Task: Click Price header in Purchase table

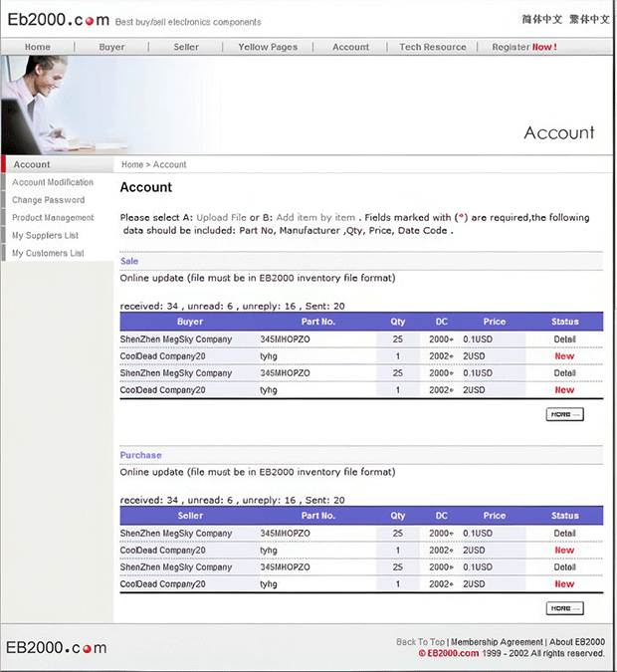Action: click(495, 516)
